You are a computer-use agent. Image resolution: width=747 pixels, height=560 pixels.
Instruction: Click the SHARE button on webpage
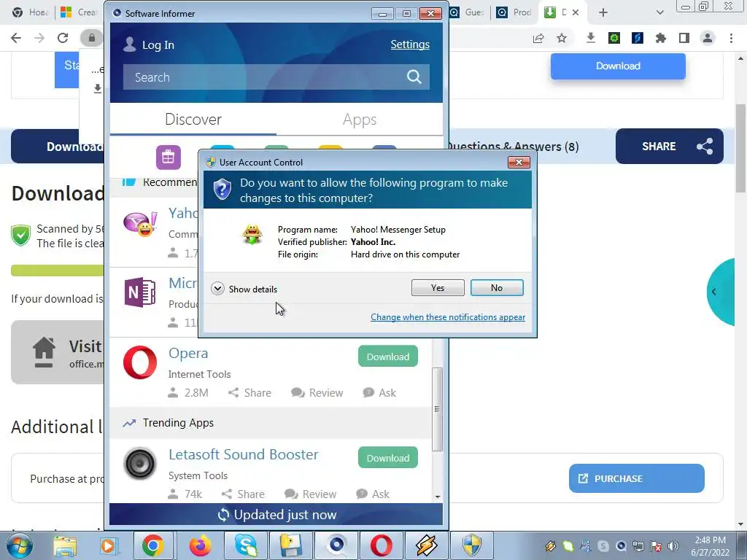pos(670,146)
